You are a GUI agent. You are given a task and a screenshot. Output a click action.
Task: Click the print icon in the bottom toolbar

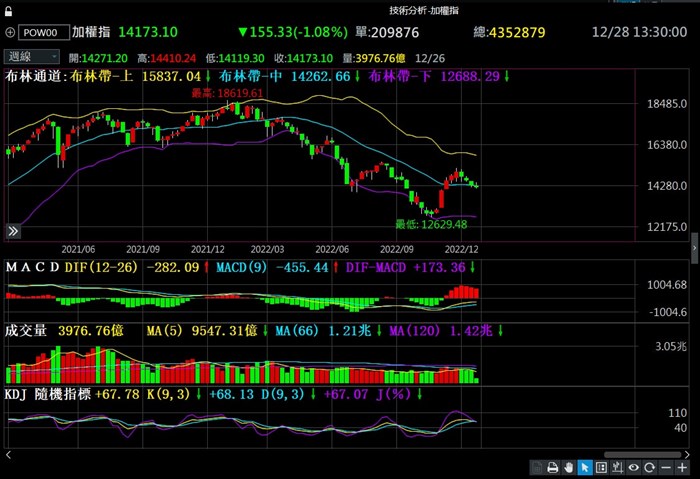point(551,468)
